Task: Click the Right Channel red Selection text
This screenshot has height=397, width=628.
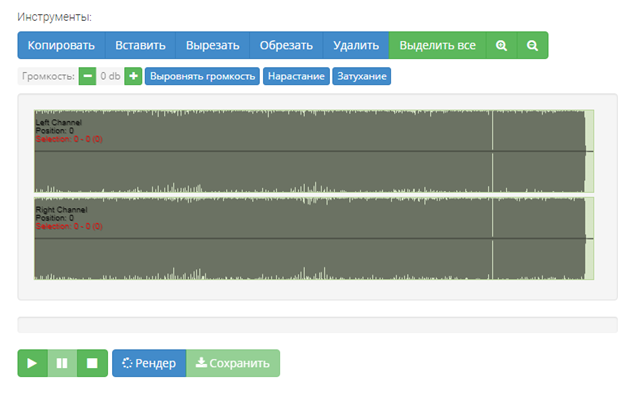Action: pyautogui.click(x=69, y=226)
